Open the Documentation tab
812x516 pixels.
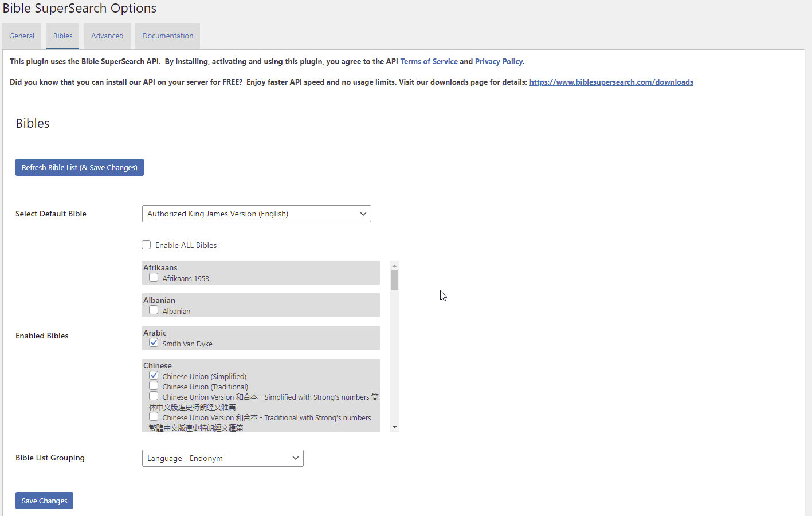click(168, 36)
